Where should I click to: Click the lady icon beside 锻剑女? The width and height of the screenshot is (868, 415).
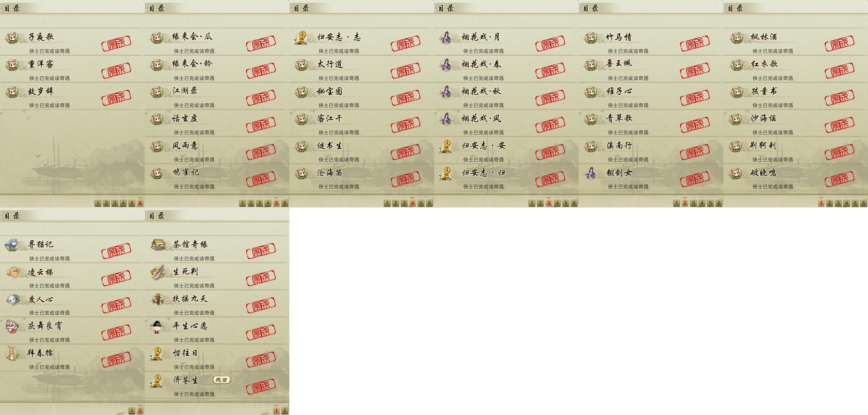coord(591,173)
